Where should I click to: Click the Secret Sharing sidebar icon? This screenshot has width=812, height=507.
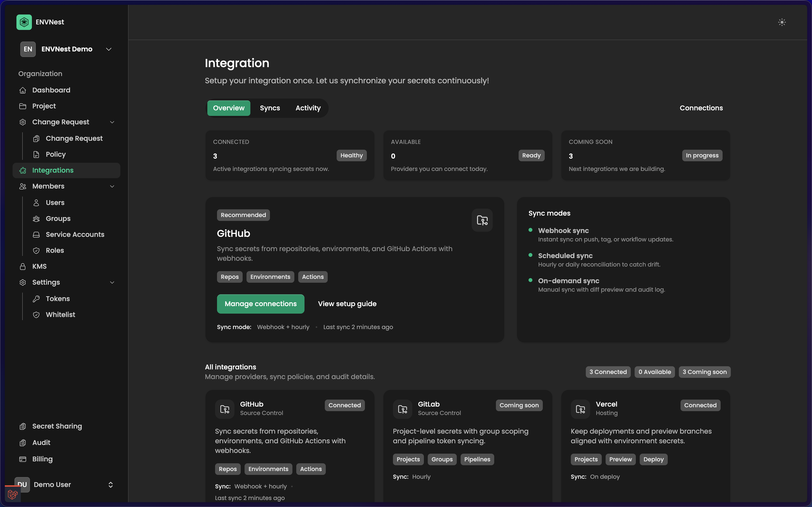click(23, 426)
